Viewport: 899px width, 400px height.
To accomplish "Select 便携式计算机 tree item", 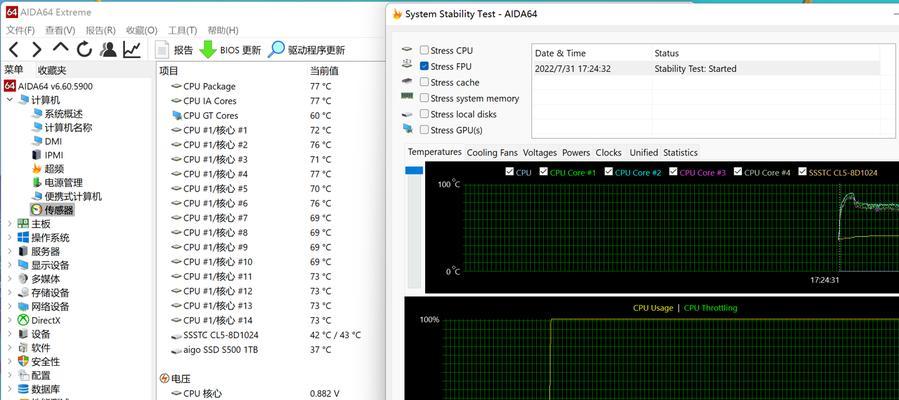I will (73, 196).
